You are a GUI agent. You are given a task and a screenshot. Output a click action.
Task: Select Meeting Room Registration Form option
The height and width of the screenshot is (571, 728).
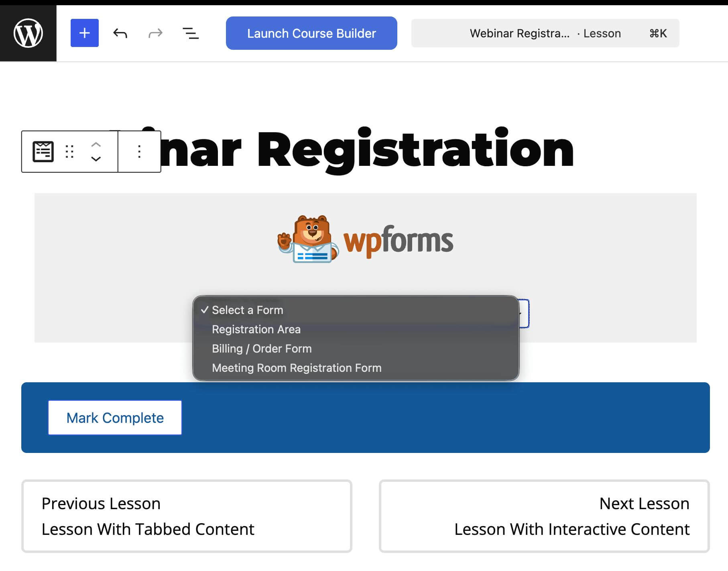pyautogui.click(x=356, y=368)
